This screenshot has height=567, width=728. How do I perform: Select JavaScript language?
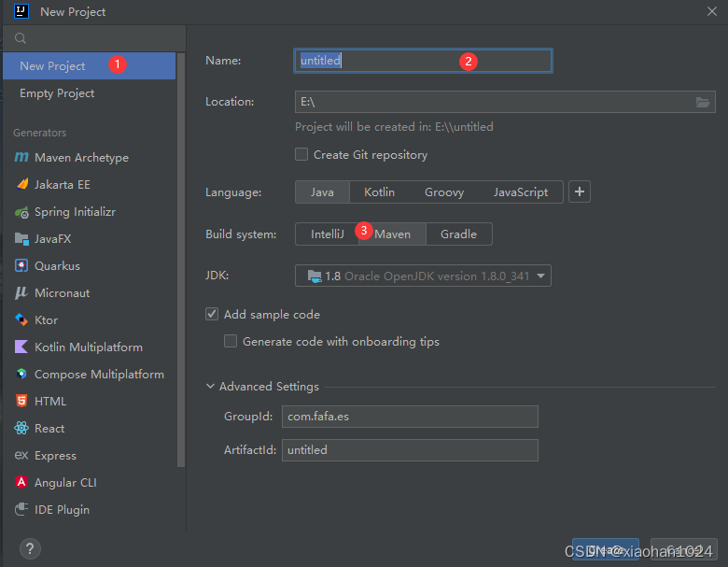[521, 191]
